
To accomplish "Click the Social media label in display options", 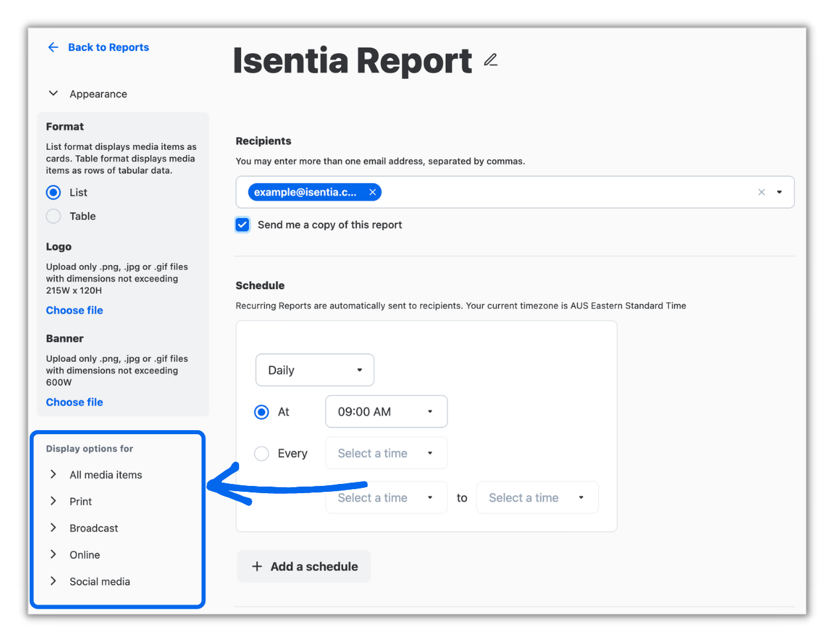I will (100, 581).
